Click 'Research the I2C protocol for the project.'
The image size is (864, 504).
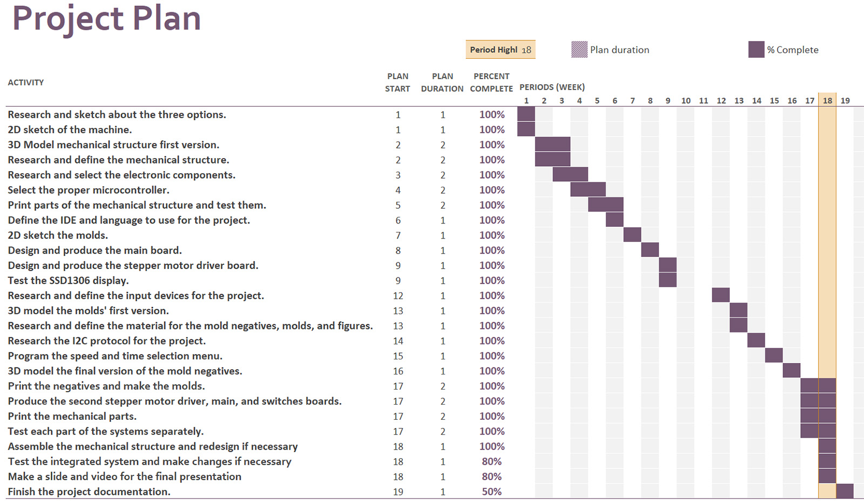(x=106, y=342)
